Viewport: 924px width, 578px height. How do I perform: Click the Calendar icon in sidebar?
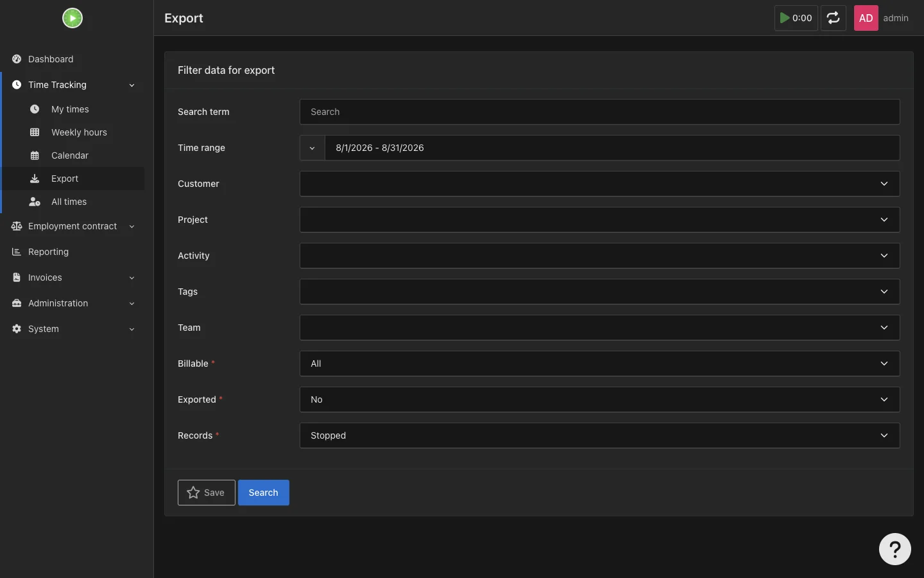coord(35,155)
